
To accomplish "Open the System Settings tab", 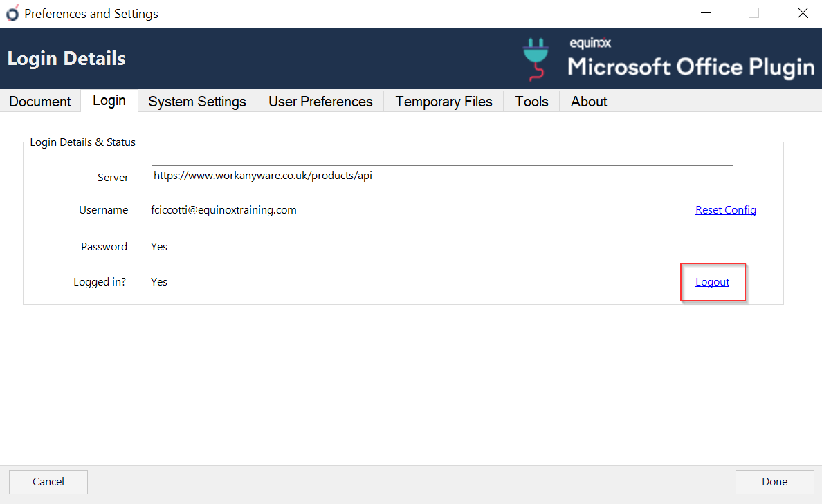I will click(x=197, y=101).
